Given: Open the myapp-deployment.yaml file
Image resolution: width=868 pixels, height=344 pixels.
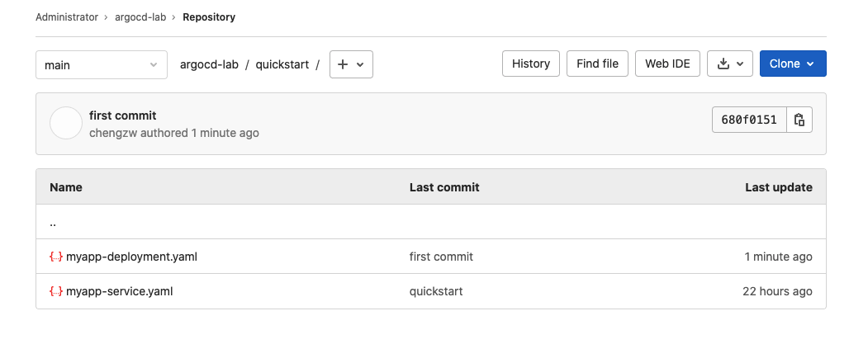Looking at the screenshot, I should pos(131,257).
